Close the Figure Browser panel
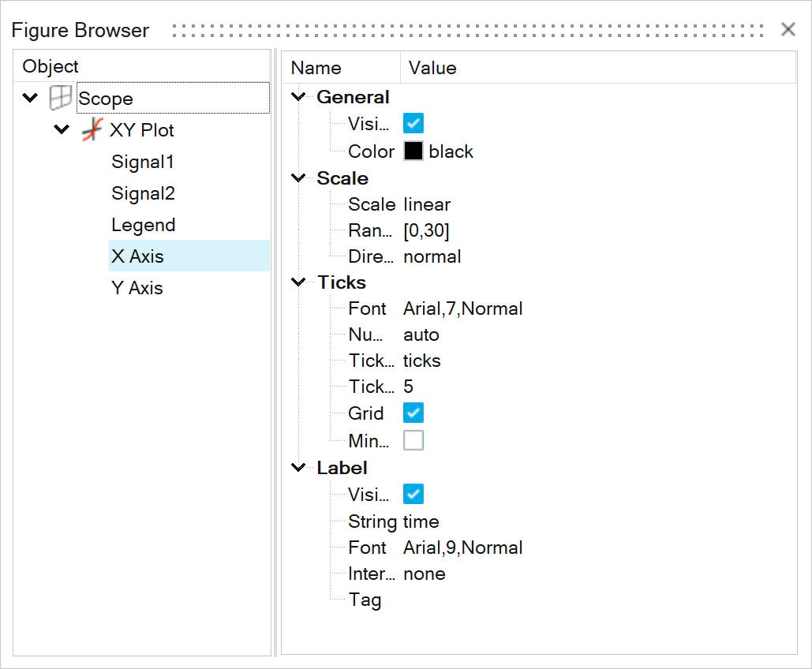Screen dimensions: 812x669 (788, 30)
